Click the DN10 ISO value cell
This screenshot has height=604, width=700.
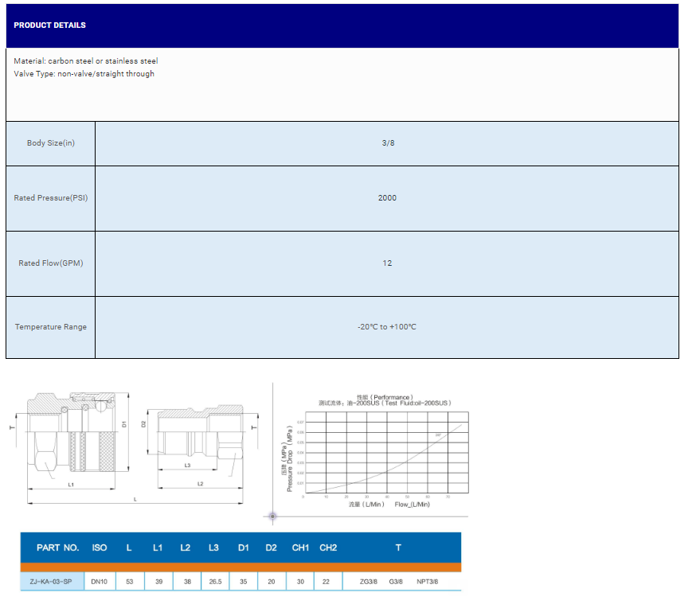100,582
